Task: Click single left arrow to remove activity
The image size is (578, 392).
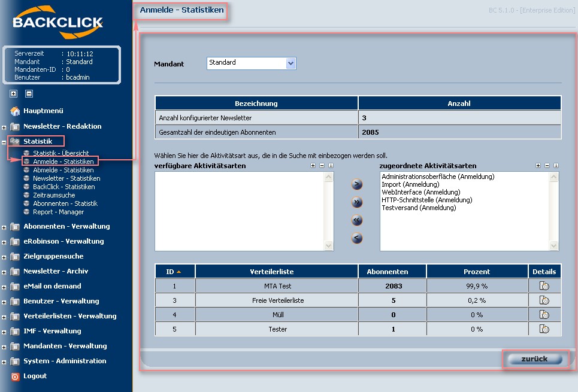Action: 356,238
